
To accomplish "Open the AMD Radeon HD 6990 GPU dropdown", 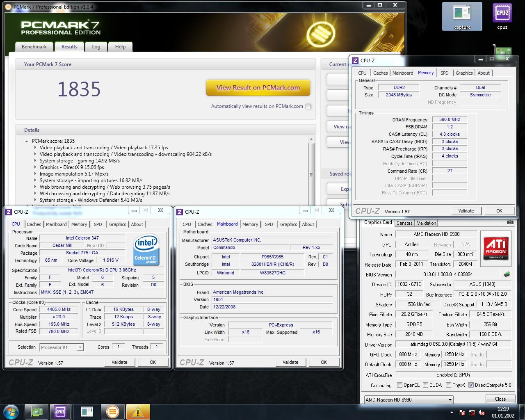I will [x=409, y=399].
